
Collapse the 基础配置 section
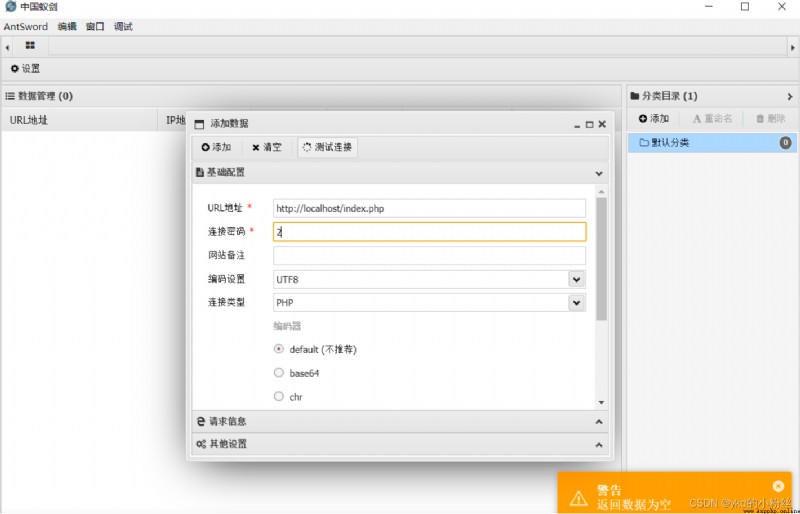click(x=598, y=174)
